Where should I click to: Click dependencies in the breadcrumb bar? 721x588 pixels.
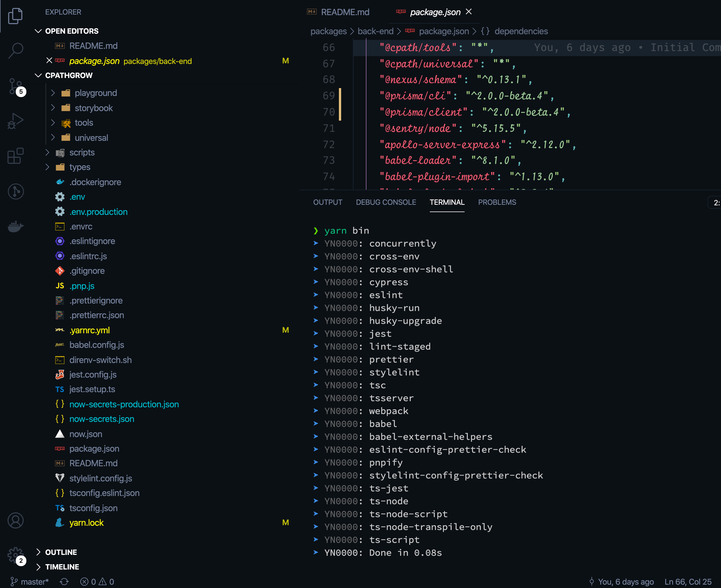[x=521, y=31]
